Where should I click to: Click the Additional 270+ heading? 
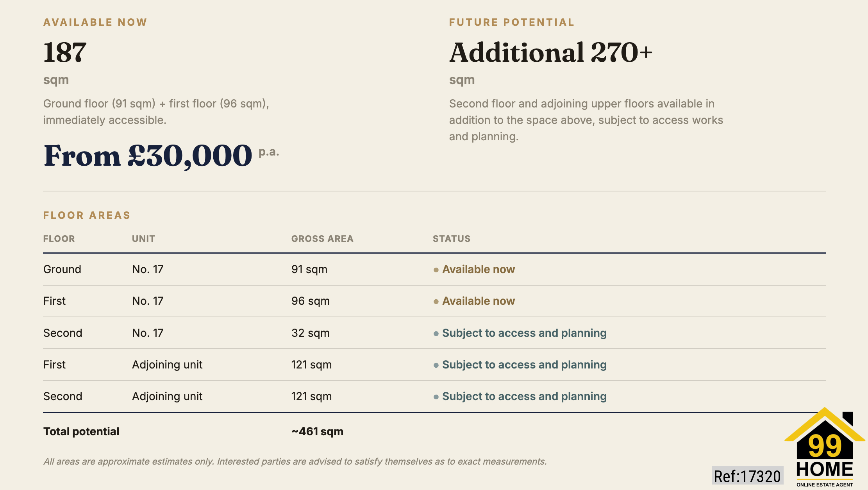(551, 52)
